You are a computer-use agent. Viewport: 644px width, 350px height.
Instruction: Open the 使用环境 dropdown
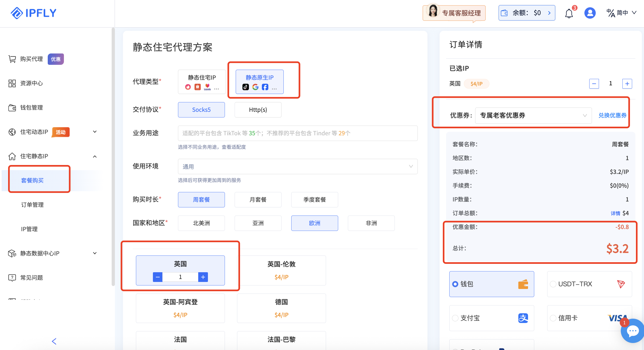point(297,167)
